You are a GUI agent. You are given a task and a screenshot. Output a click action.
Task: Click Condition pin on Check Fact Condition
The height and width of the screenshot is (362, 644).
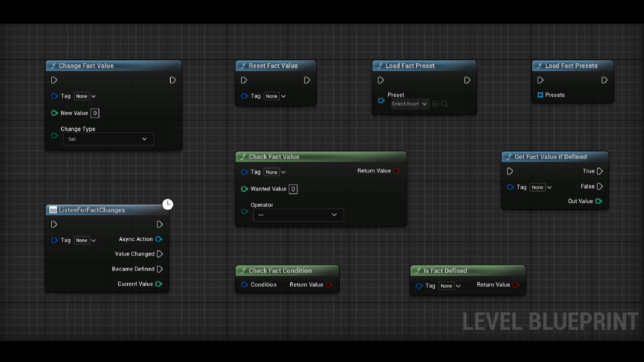click(x=244, y=285)
